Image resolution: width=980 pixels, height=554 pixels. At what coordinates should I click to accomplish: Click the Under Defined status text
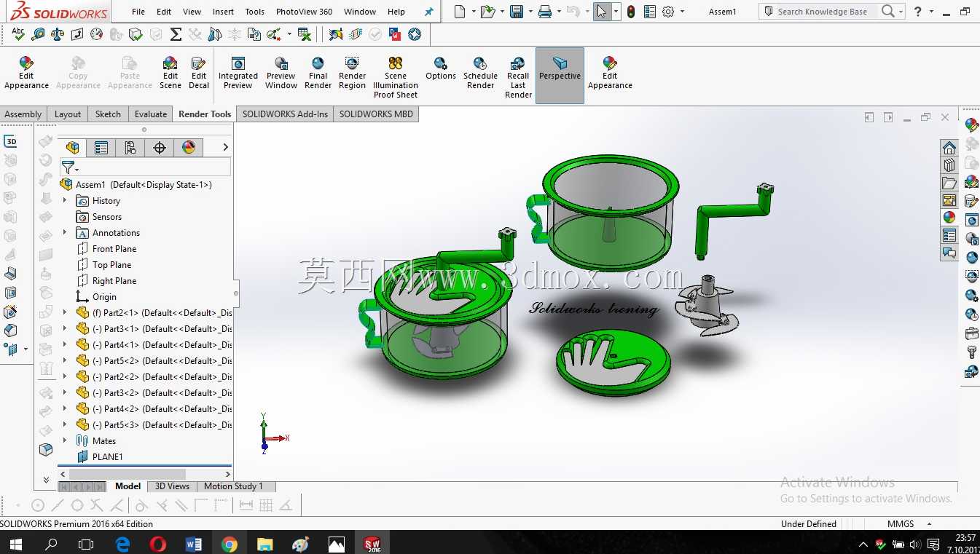point(809,523)
